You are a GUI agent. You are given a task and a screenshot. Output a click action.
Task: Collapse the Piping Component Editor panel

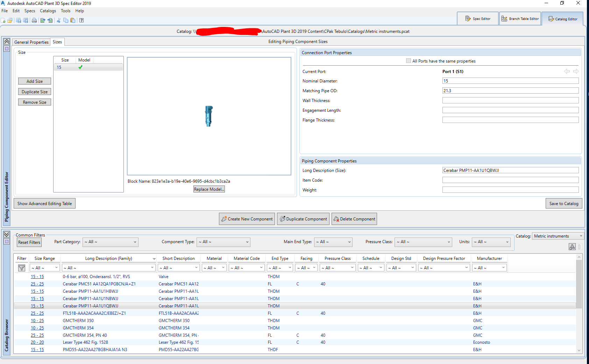tap(7, 41)
